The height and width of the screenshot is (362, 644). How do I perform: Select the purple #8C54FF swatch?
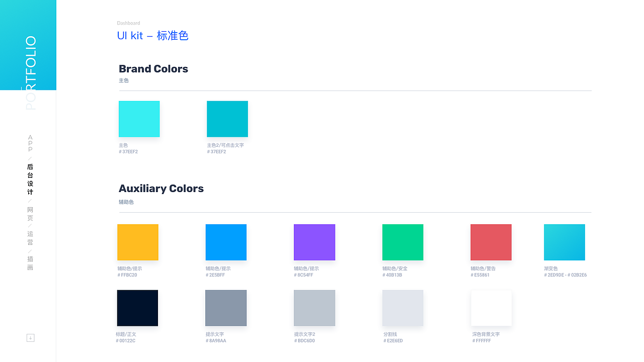coord(314,242)
